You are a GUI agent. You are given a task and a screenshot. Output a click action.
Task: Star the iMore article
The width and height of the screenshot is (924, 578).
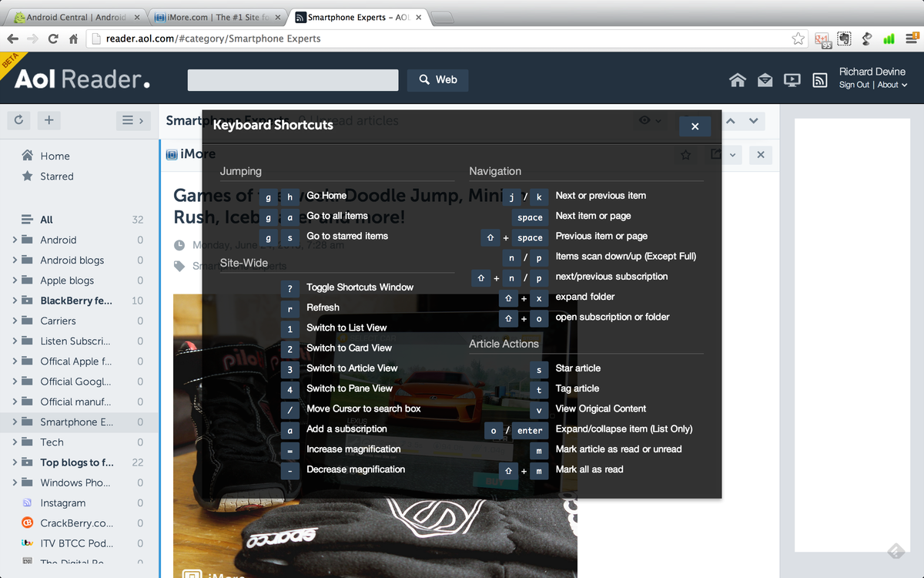coord(685,155)
